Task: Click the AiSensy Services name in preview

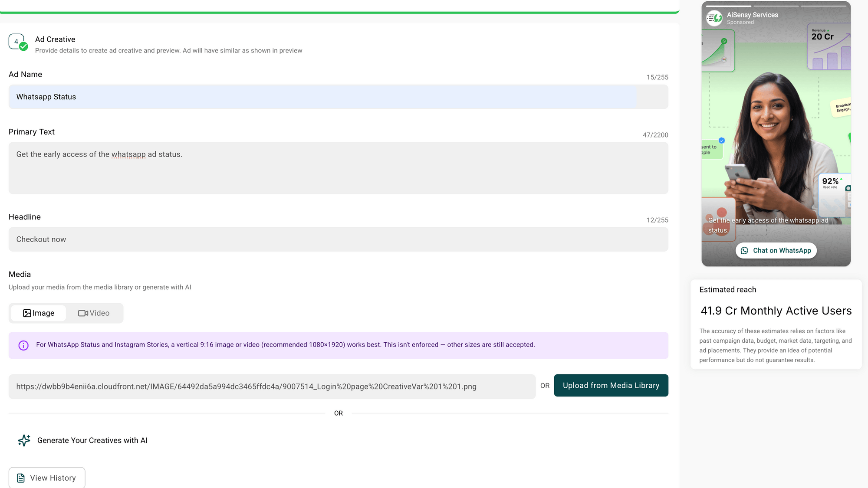Action: pyautogui.click(x=753, y=15)
